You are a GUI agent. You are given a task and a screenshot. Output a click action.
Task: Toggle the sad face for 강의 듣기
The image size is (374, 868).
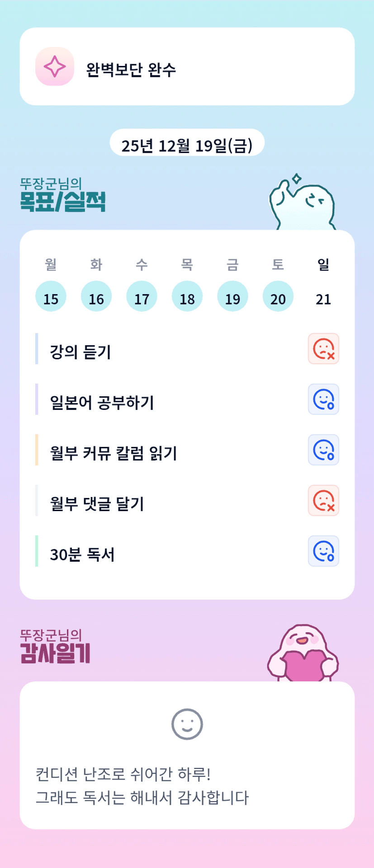pos(323,349)
